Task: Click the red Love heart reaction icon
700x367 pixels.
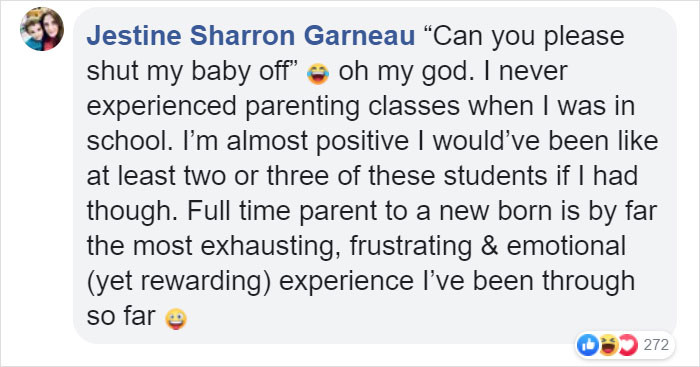Action: [628, 345]
